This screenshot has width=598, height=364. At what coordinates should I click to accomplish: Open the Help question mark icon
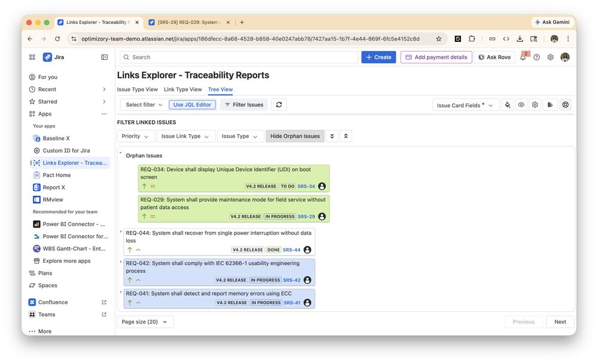[x=536, y=57]
